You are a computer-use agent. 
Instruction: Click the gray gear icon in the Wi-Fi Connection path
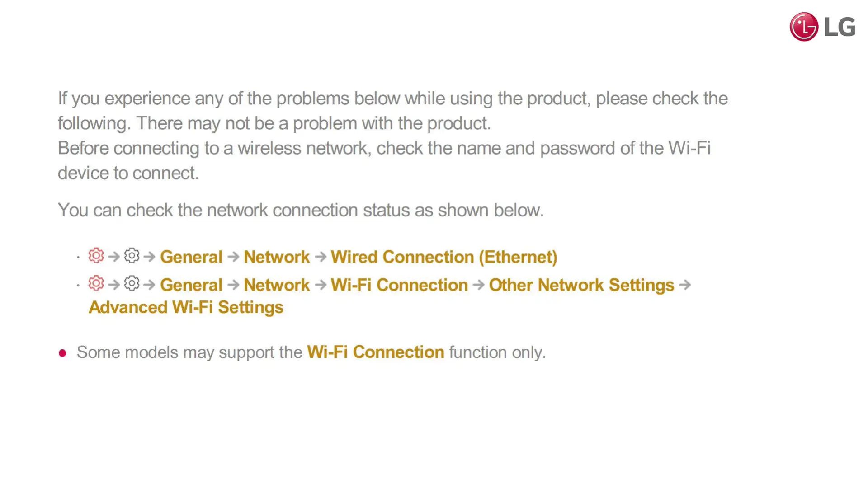pyautogui.click(x=132, y=283)
